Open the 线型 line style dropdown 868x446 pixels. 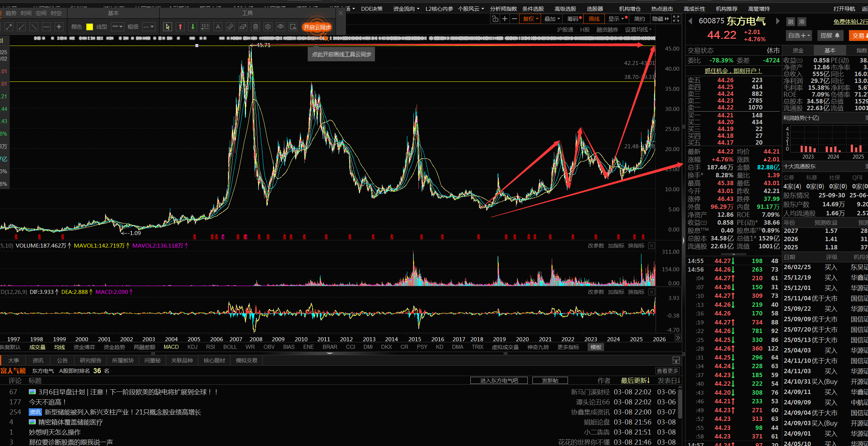pos(117,27)
